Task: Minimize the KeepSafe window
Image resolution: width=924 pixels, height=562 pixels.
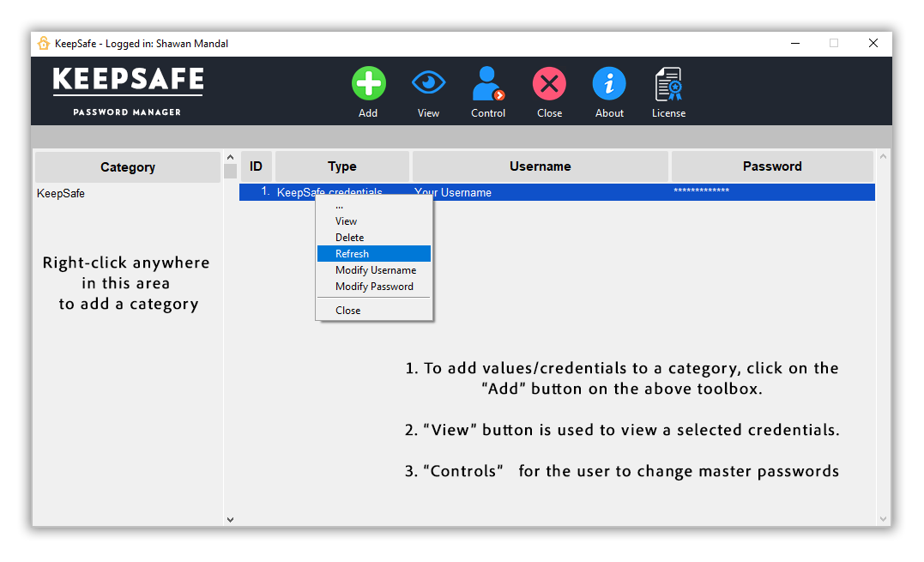Action: [795, 43]
